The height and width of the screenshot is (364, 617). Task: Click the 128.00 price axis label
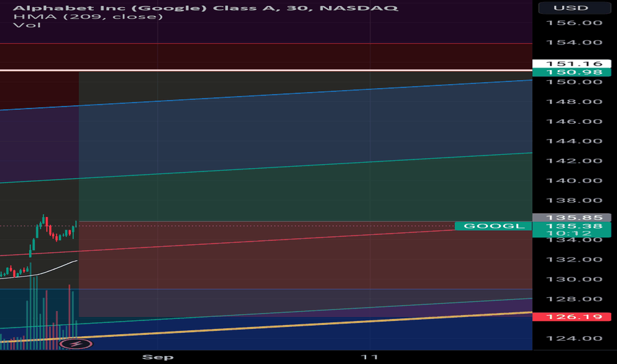(x=574, y=298)
